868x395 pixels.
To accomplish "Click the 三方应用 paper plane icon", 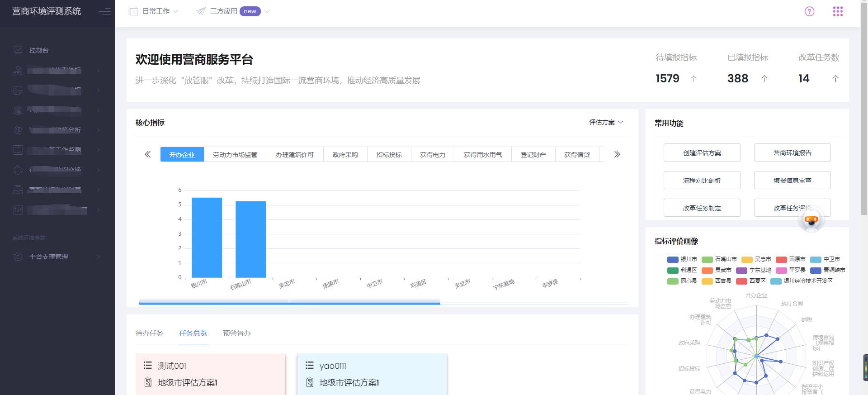I will 201,11.
